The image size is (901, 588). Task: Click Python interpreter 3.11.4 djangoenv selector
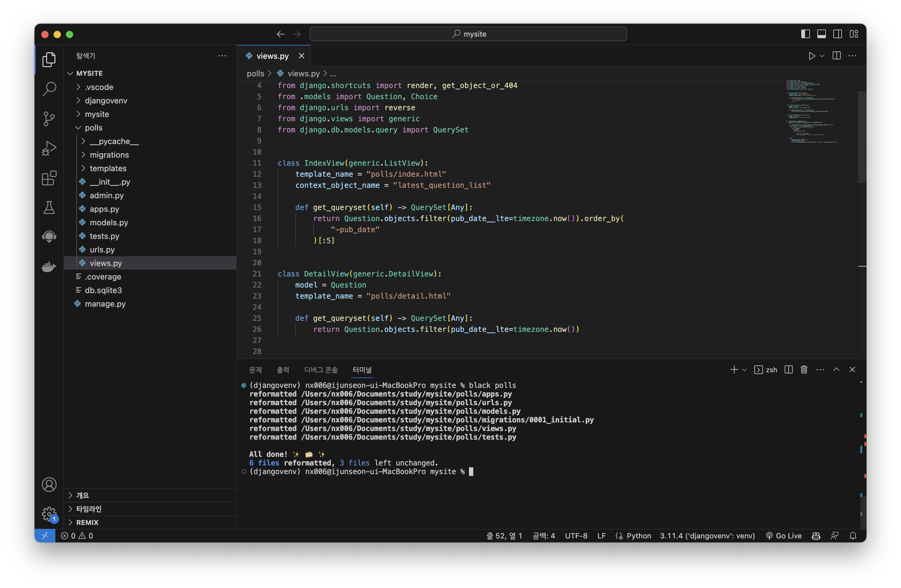(x=707, y=536)
